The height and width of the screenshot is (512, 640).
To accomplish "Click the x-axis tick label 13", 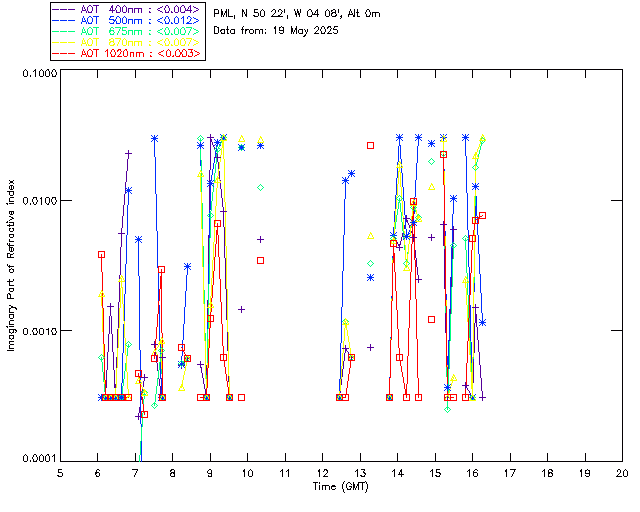I will (360, 473).
